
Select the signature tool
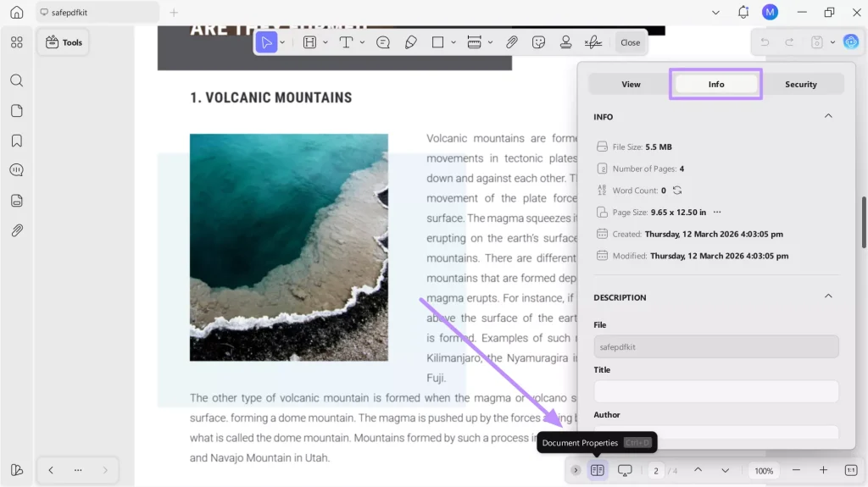click(593, 42)
